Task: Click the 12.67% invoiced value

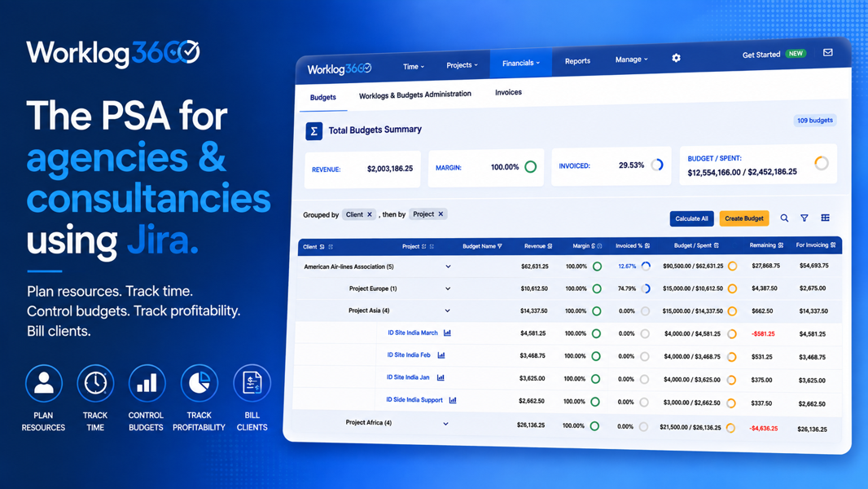Action: pos(627,267)
